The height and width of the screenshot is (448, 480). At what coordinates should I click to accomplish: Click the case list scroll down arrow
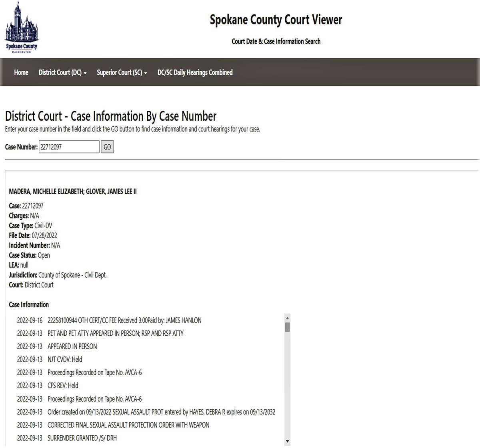287,441
